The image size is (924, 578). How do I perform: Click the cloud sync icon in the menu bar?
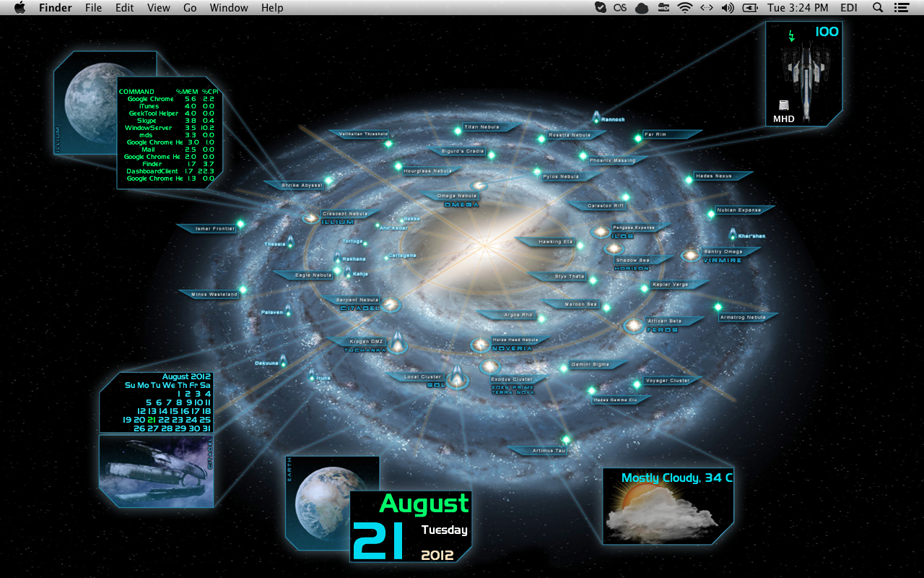coord(641,7)
